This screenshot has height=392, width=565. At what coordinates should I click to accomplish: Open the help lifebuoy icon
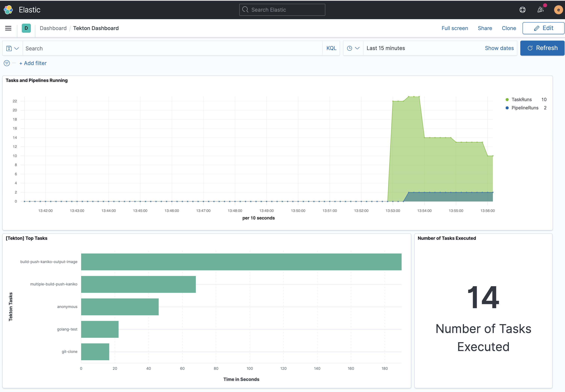point(523,10)
